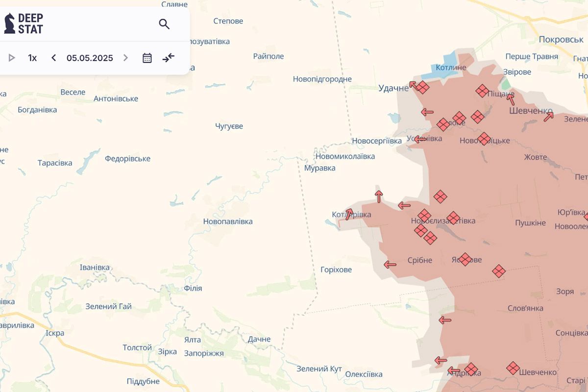Image resolution: width=588 pixels, height=392 pixels.
Task: Click the left arrow west of Слов'янка
Action: 444,320
